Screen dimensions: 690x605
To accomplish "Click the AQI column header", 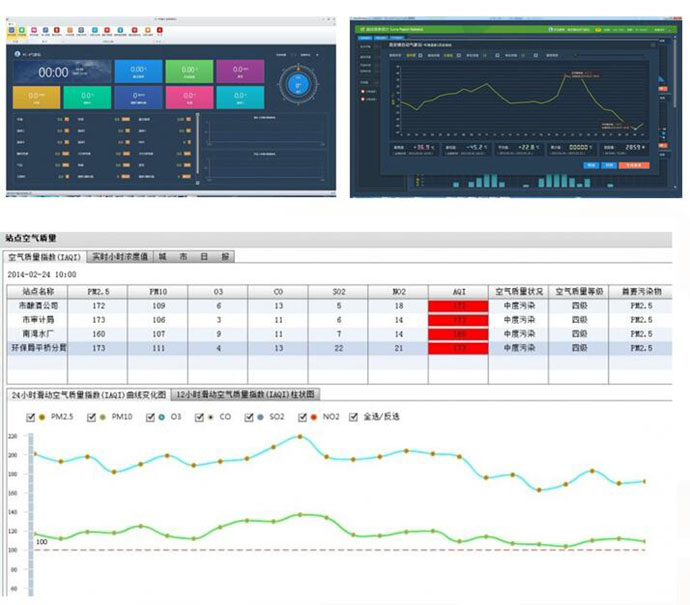I will coord(457,290).
